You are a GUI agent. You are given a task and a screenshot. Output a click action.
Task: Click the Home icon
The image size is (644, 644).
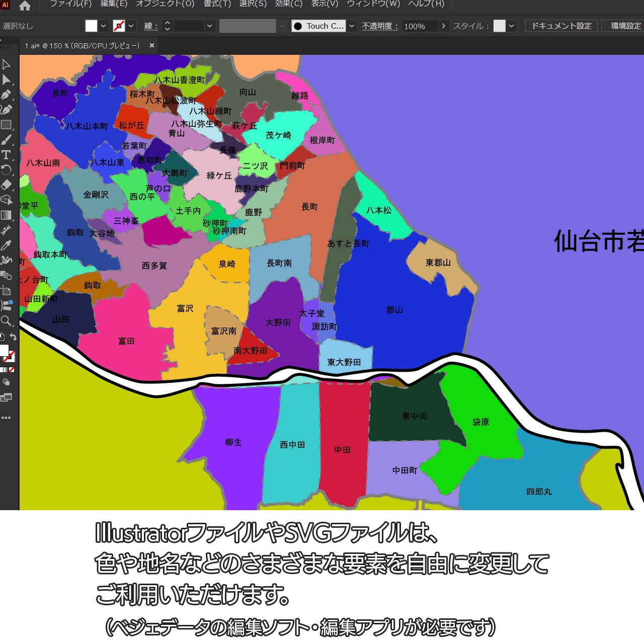(25, 6)
